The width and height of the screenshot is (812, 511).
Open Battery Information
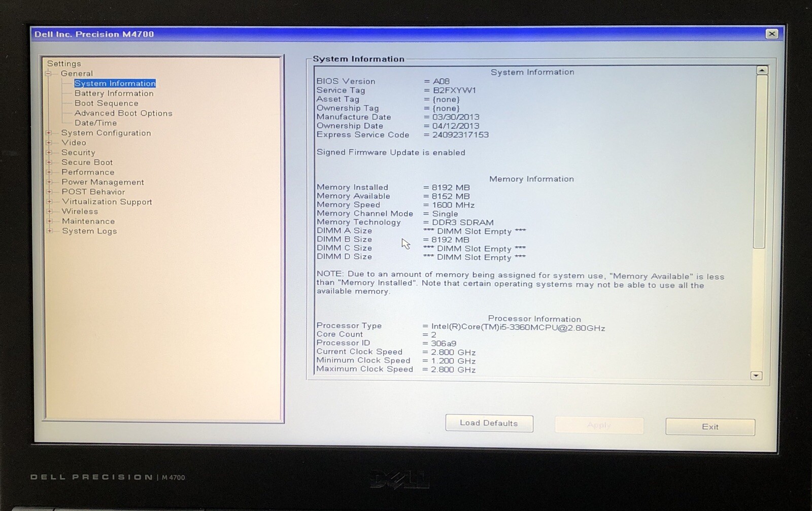click(x=114, y=93)
